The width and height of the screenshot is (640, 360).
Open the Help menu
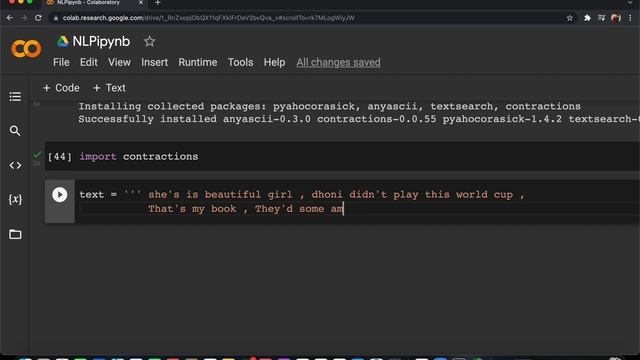pos(274,62)
